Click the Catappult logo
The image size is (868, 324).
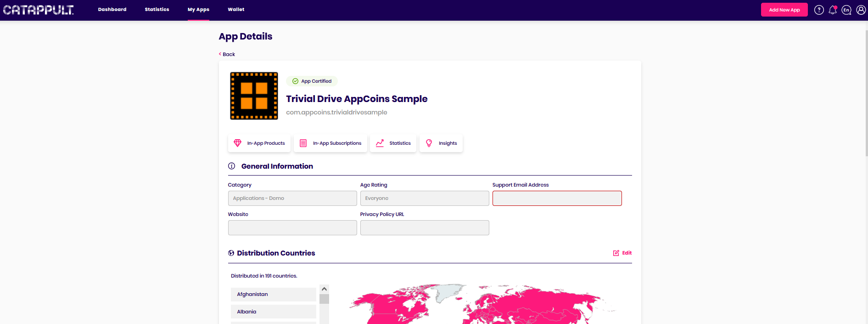[38, 10]
